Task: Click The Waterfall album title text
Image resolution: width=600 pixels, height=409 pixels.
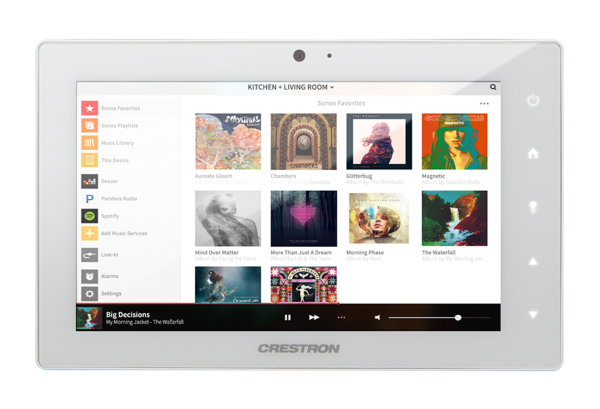Action: (x=439, y=253)
